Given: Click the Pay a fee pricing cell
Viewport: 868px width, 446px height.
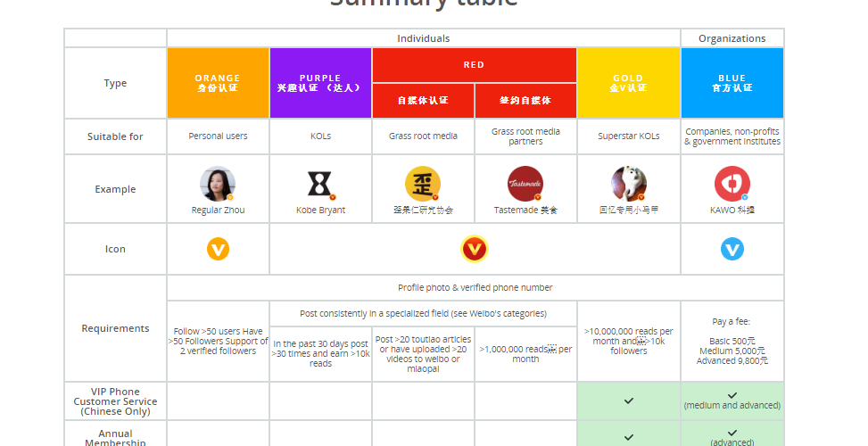Looking at the screenshot, I should (732, 341).
